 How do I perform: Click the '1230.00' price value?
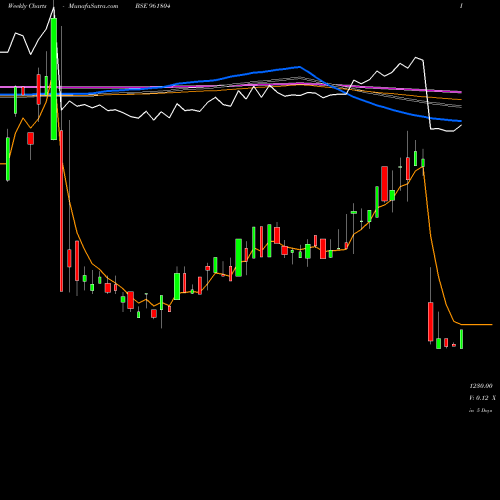pyautogui.click(x=481, y=386)
